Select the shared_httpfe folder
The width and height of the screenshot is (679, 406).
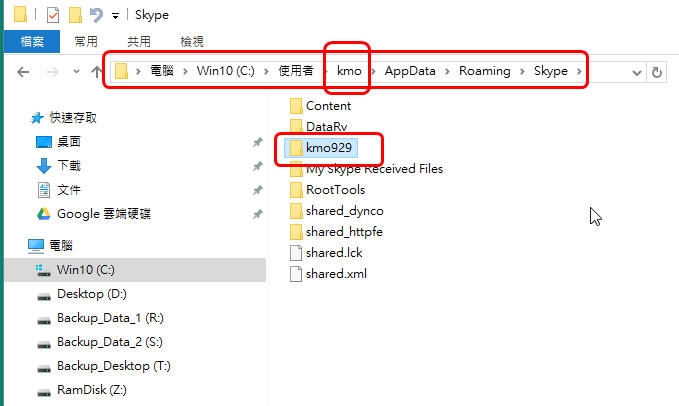(x=344, y=232)
